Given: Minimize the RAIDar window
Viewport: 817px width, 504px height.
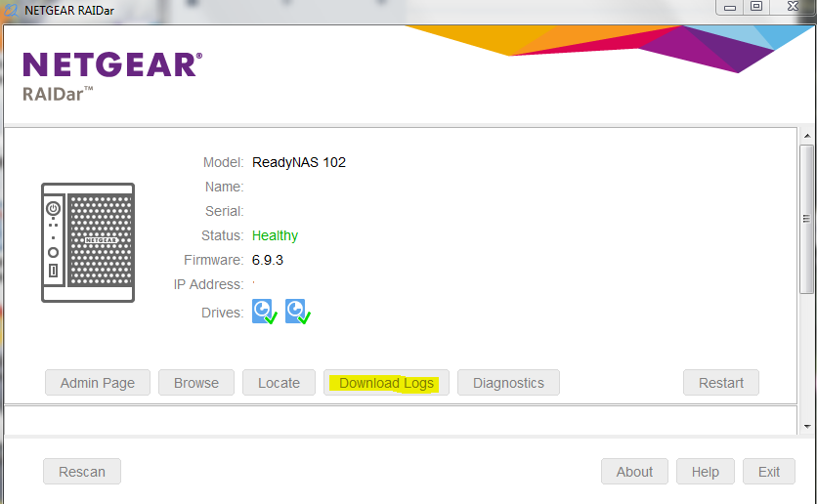Looking at the screenshot, I should (x=730, y=7).
